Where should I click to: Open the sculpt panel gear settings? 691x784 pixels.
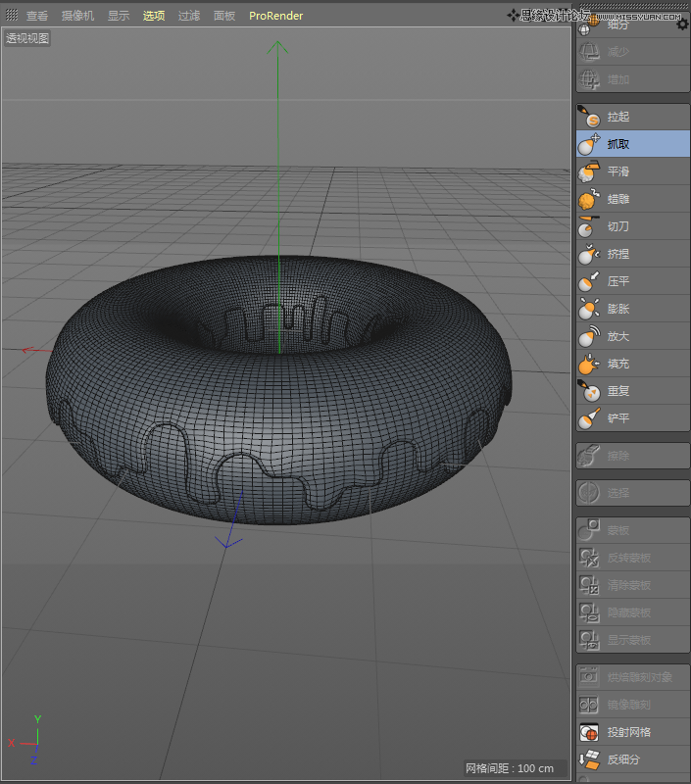[x=682, y=25]
